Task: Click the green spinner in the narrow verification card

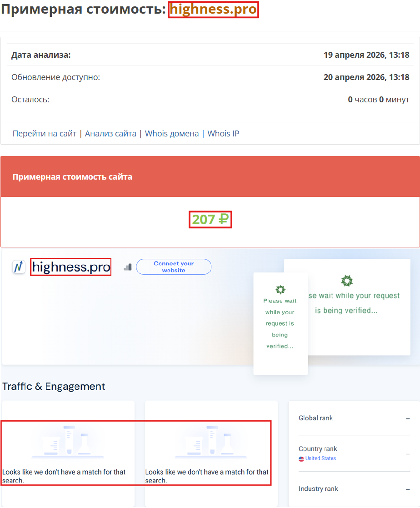Action: tap(280, 289)
